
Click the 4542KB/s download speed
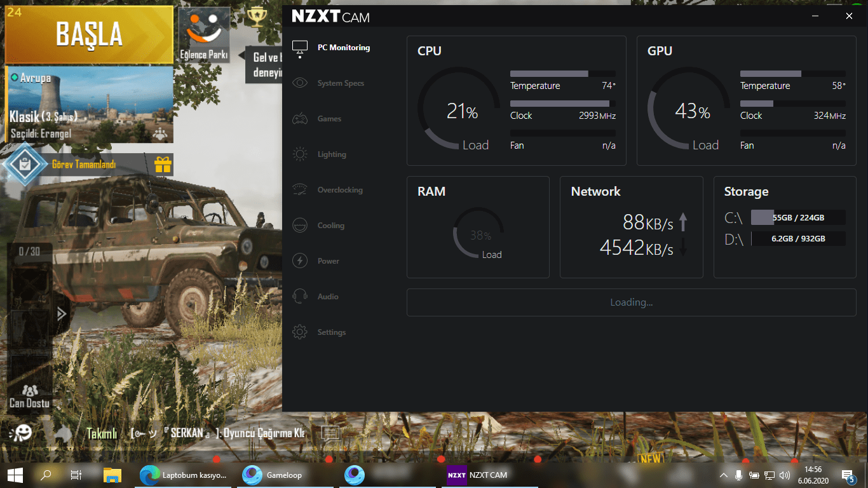(637, 247)
